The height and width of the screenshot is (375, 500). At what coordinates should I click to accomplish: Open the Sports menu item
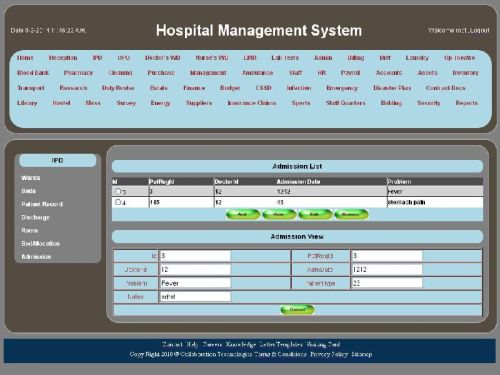coord(301,103)
